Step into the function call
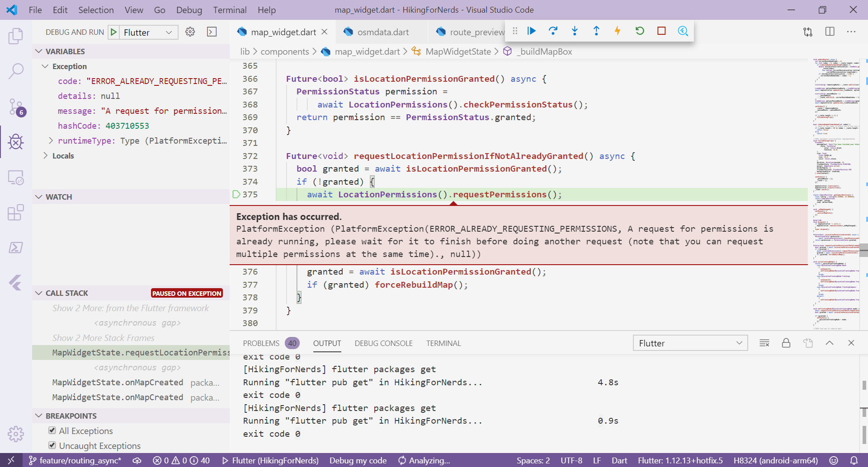868x467 pixels. [575, 31]
